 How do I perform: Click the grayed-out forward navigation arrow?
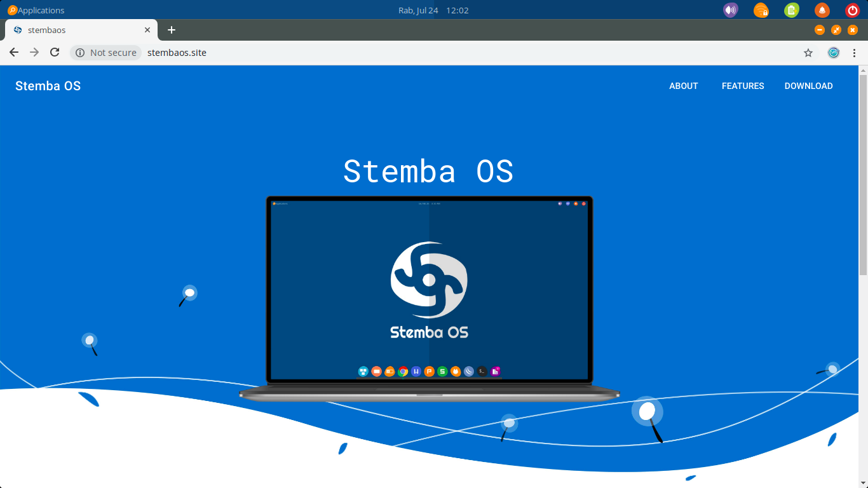34,53
